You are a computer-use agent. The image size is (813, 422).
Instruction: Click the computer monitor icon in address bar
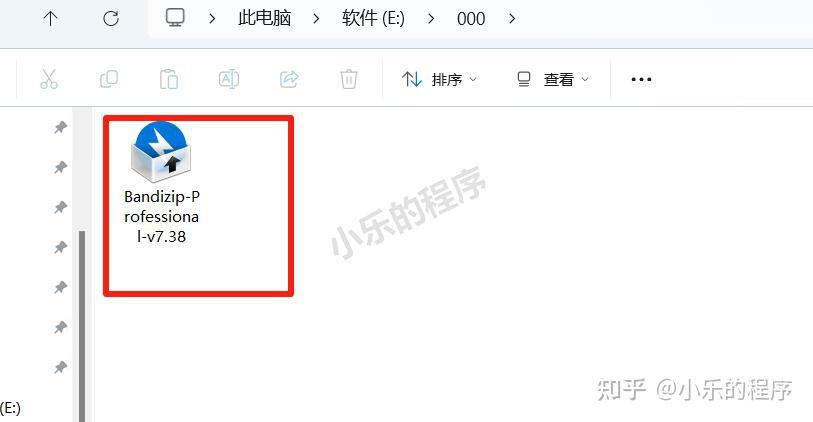click(x=175, y=18)
